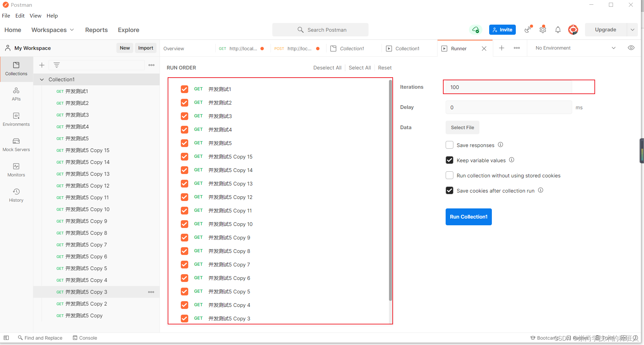Screen dimensions: 644x345
Task: Open the Edit menu
Action: click(20, 16)
